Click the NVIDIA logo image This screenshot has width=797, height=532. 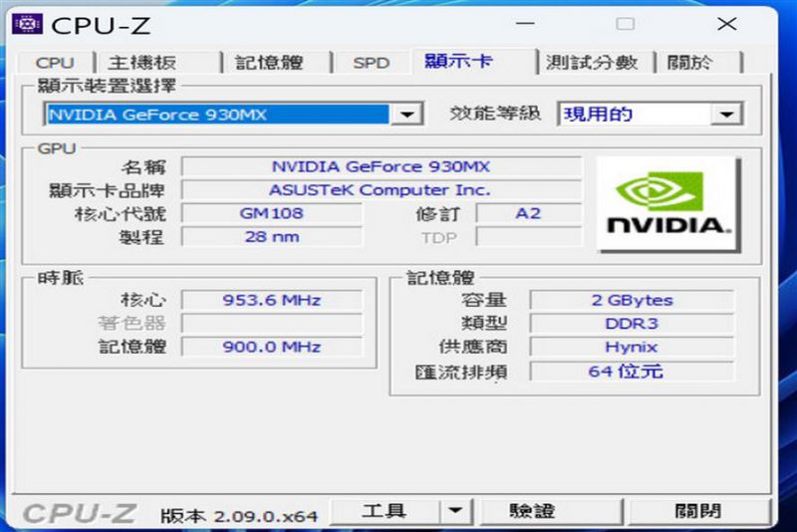pyautogui.click(x=668, y=205)
